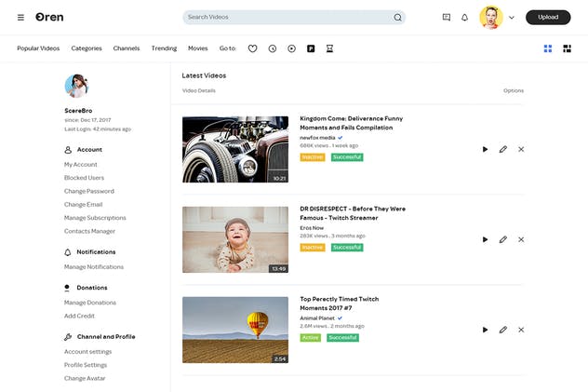Click the Donations sidebar icon
The width and height of the screenshot is (588, 392).
coord(67,288)
